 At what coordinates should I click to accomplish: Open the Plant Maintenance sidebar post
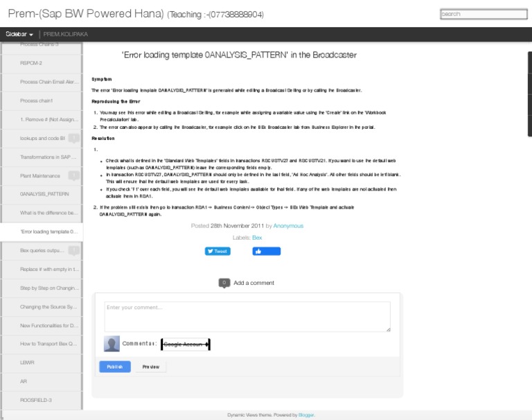[x=40, y=176]
